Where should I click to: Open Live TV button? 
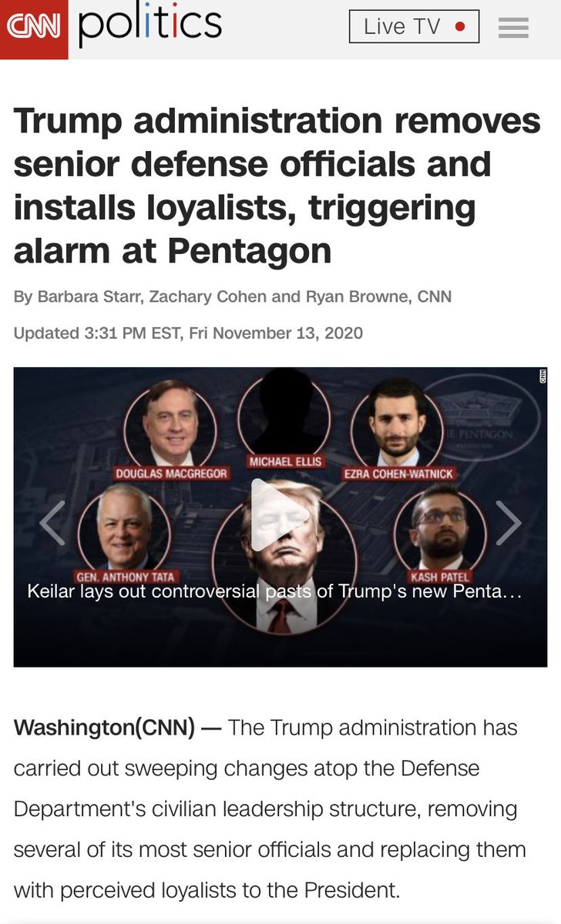414,27
